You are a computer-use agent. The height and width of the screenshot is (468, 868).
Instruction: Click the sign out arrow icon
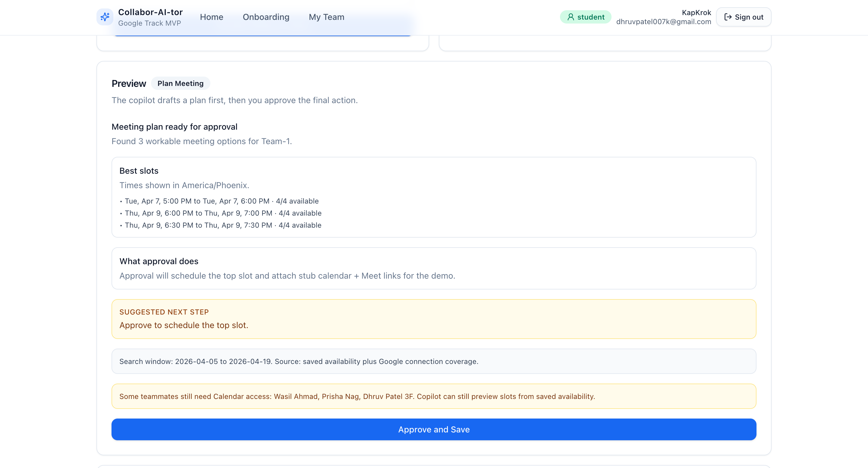pos(728,17)
